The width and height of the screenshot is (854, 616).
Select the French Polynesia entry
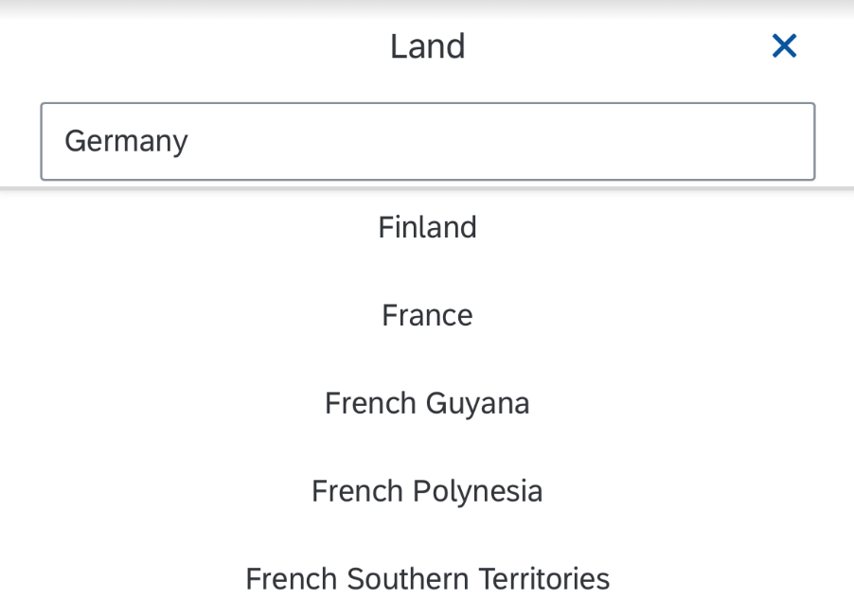427,491
